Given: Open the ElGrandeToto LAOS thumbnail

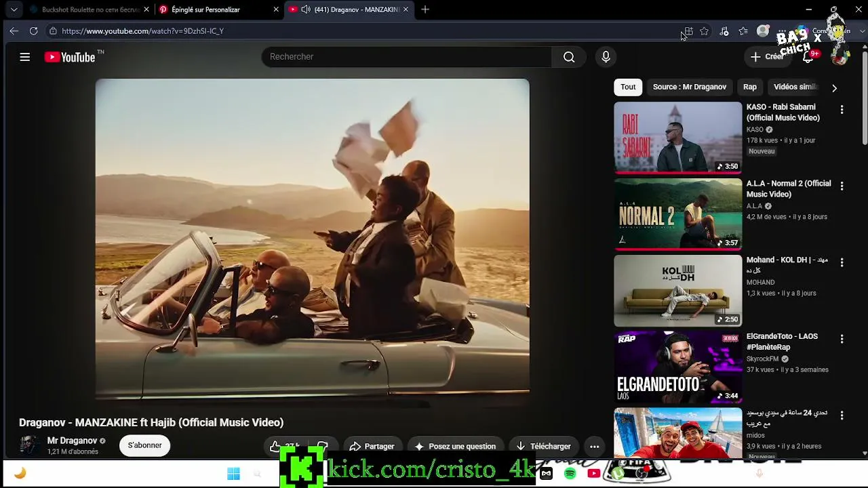Looking at the screenshot, I should [x=678, y=367].
